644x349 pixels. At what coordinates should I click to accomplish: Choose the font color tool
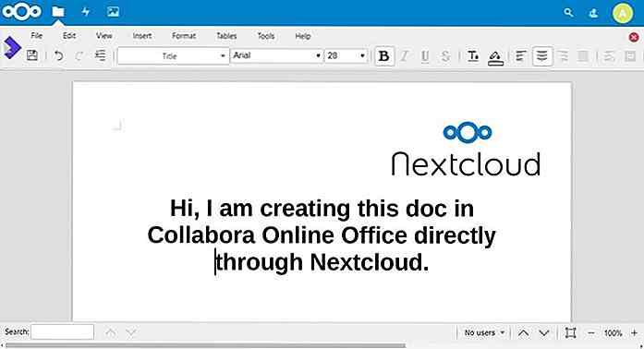[473, 56]
